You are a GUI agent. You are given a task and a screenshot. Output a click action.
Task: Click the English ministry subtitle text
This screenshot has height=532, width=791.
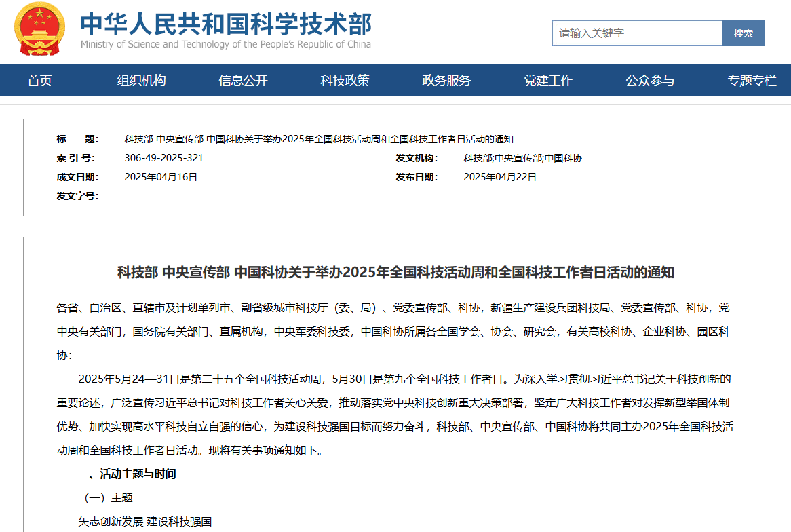(226, 44)
